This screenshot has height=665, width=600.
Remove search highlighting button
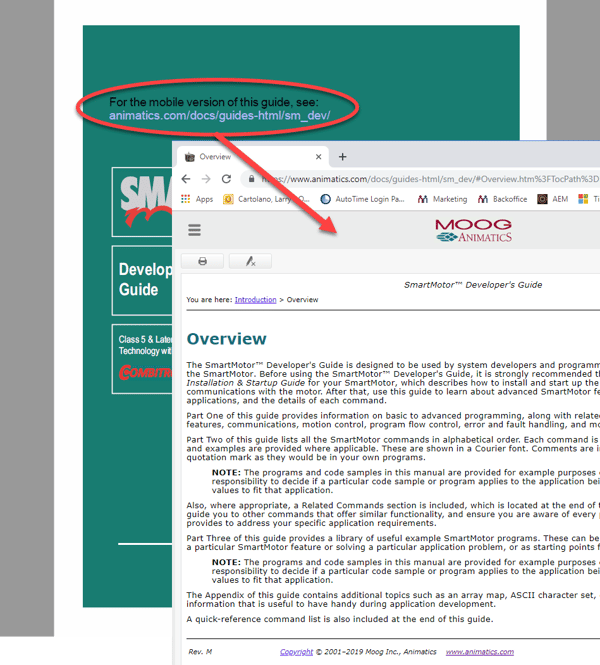pyautogui.click(x=250, y=261)
